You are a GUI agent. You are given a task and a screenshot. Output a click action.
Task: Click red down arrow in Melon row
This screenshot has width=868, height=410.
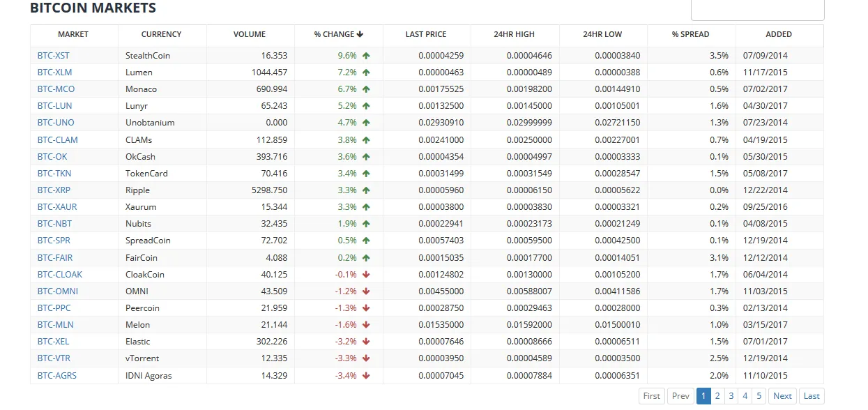[366, 324]
